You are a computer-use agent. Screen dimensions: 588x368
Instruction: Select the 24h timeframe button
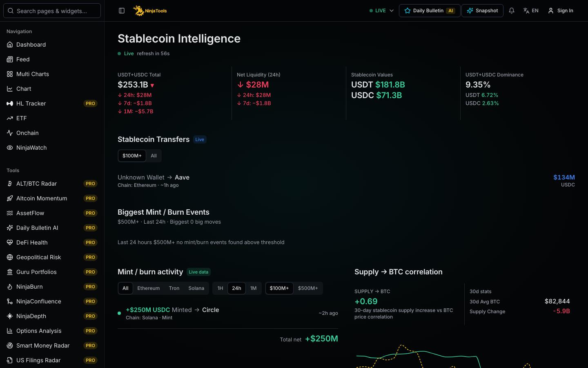236,288
